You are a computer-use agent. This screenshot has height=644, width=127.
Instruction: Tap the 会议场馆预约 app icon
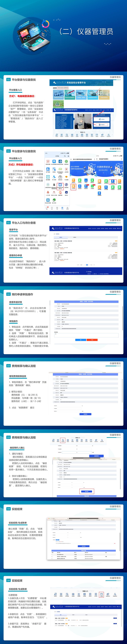(54, 162)
